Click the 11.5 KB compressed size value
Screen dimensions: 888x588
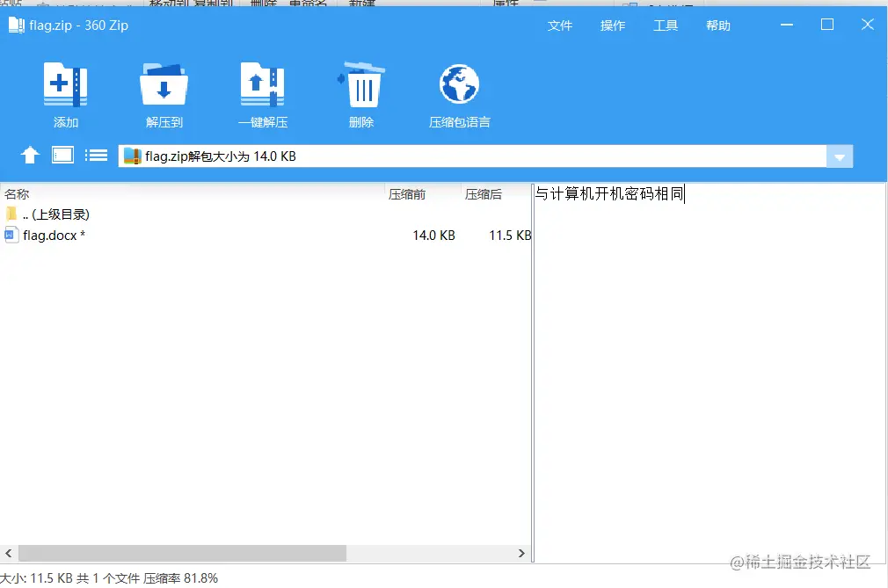pos(510,235)
